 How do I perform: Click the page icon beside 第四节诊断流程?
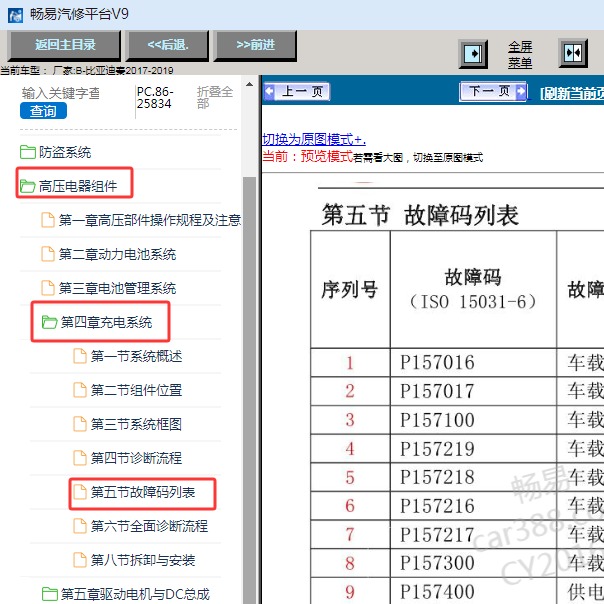(x=80, y=458)
